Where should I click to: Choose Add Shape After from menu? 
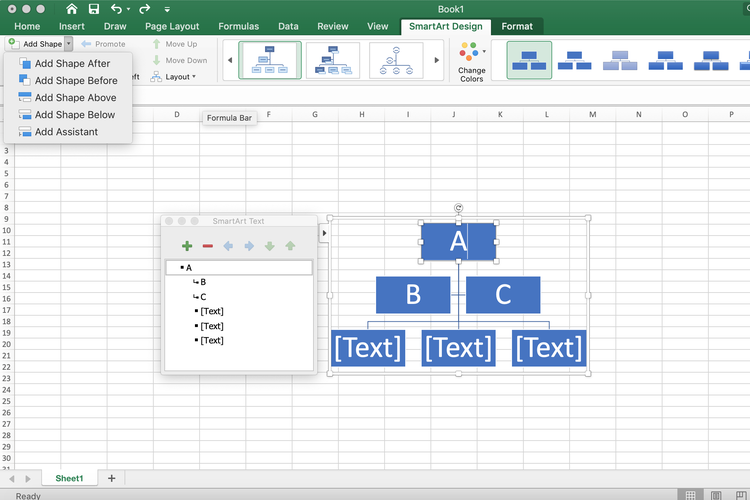click(72, 63)
